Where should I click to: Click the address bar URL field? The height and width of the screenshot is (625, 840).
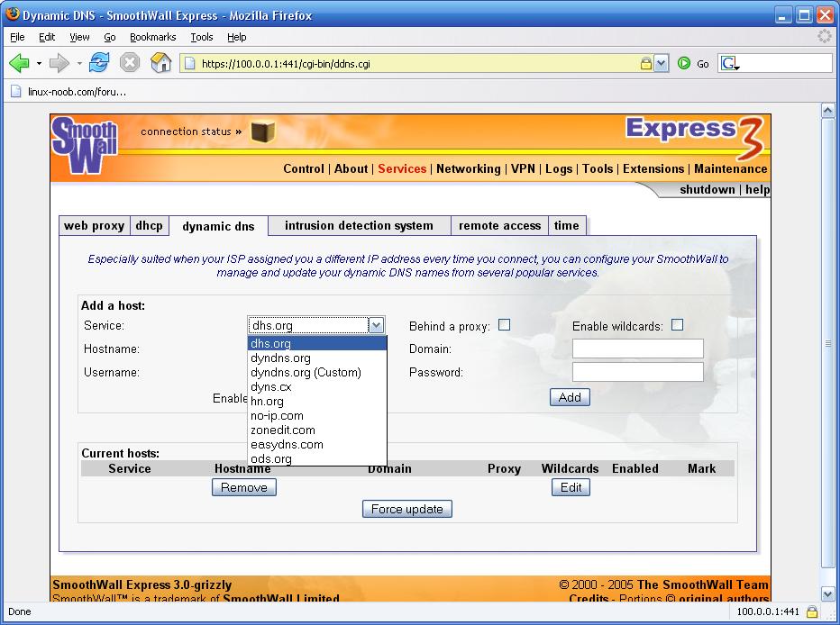point(418,64)
